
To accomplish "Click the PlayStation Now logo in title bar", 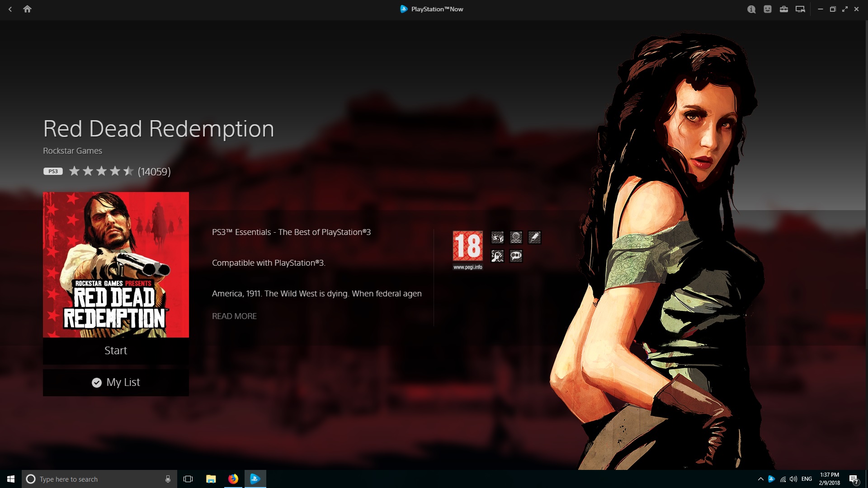I will (x=404, y=9).
